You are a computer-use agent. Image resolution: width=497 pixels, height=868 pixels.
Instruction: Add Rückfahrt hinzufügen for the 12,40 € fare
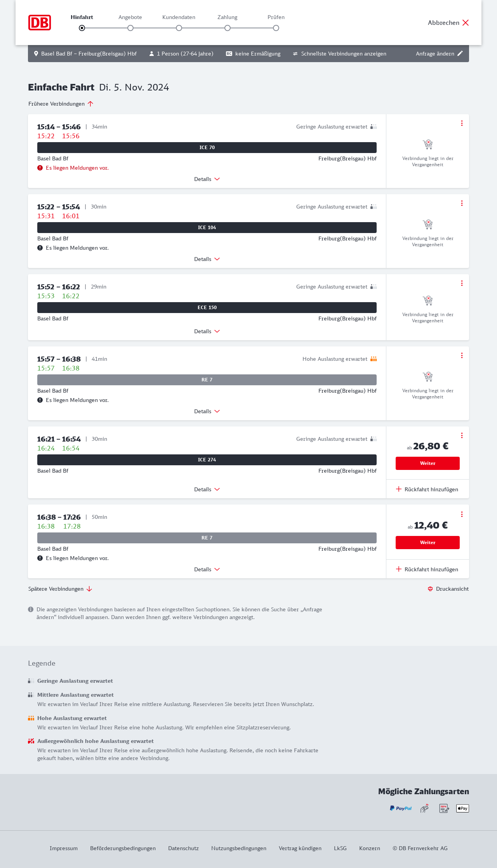[x=427, y=569]
